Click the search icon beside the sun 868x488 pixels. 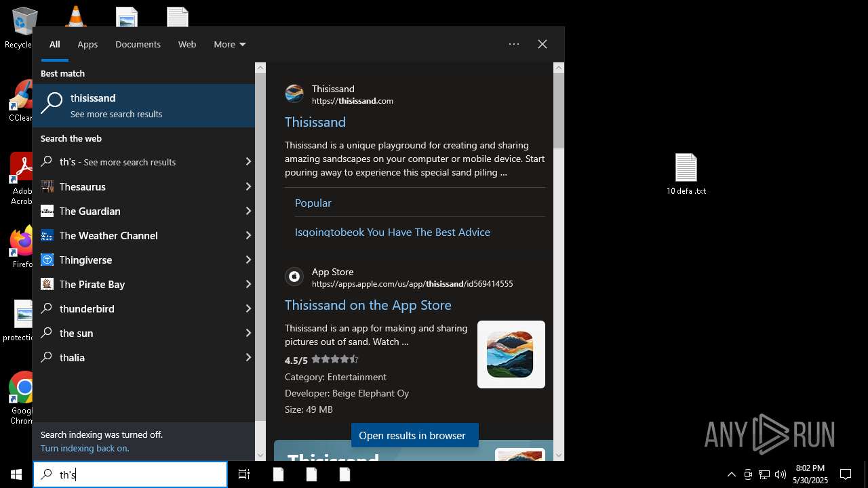[x=47, y=333]
